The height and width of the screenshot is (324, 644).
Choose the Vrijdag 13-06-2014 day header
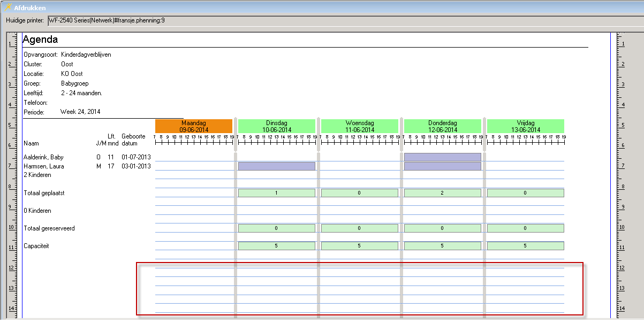coord(525,126)
